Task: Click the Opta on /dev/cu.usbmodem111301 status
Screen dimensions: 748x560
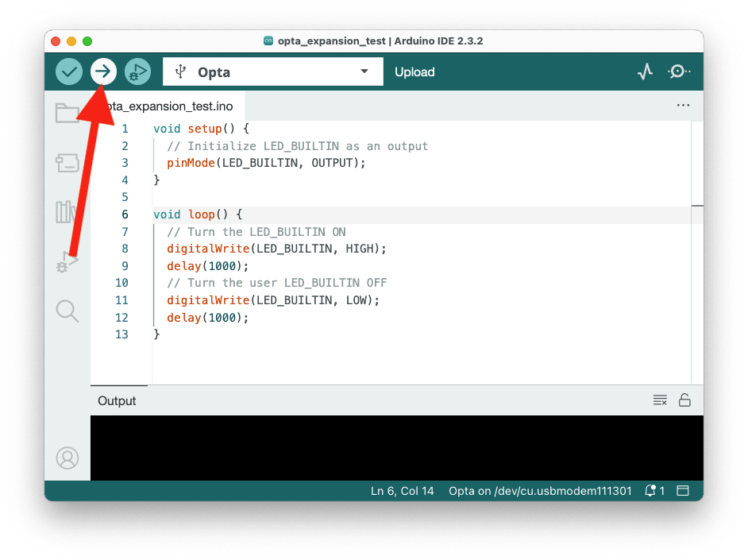Action: tap(540, 491)
